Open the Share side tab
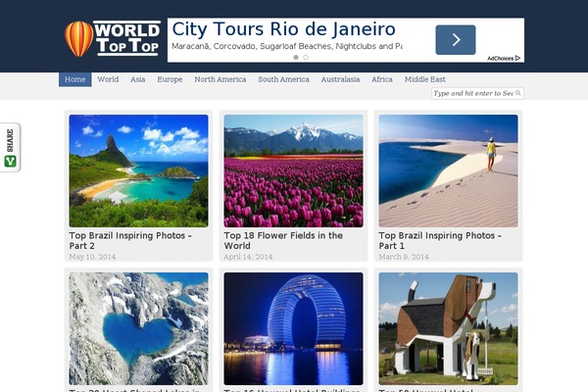 pos(10,147)
